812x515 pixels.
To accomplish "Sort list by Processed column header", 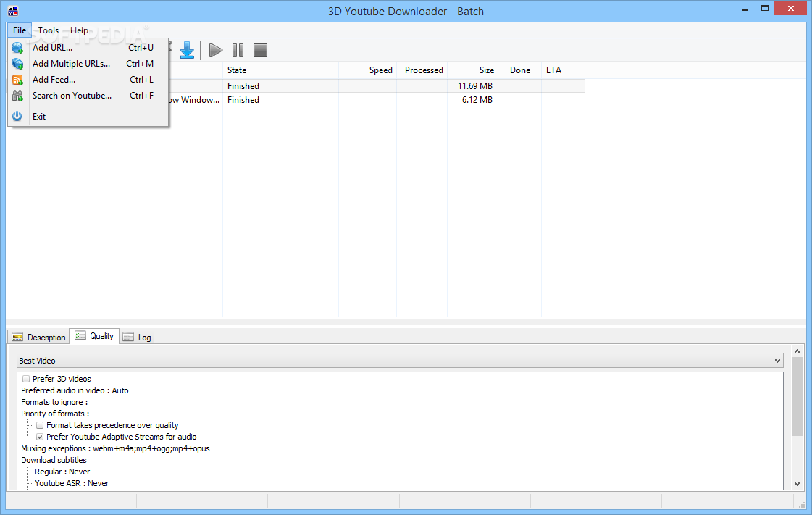I will [422, 70].
